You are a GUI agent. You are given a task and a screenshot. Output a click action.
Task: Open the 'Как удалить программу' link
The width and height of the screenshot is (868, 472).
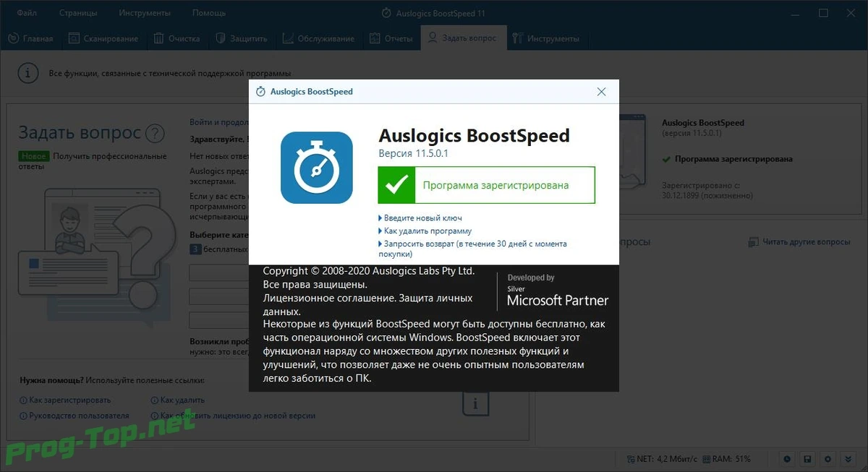click(x=426, y=231)
